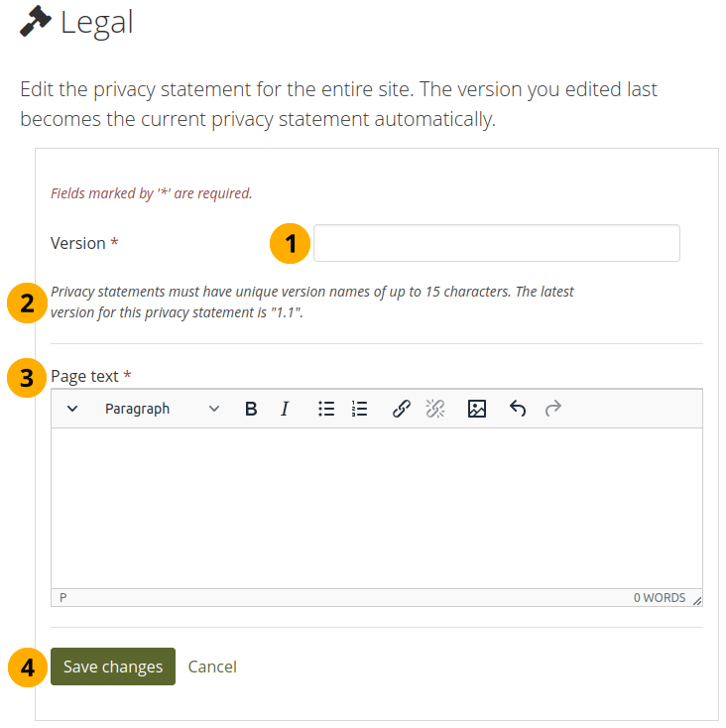Undo the last edit
Screen dimensions: 726x728
click(518, 409)
